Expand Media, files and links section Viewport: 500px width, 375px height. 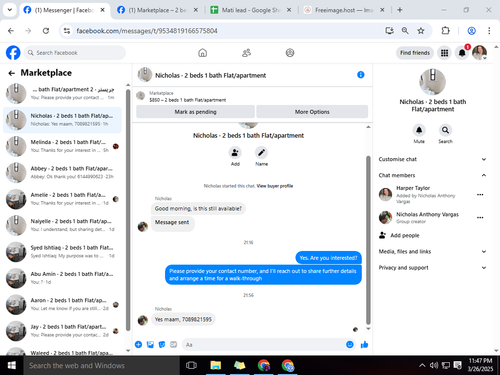pos(432,252)
